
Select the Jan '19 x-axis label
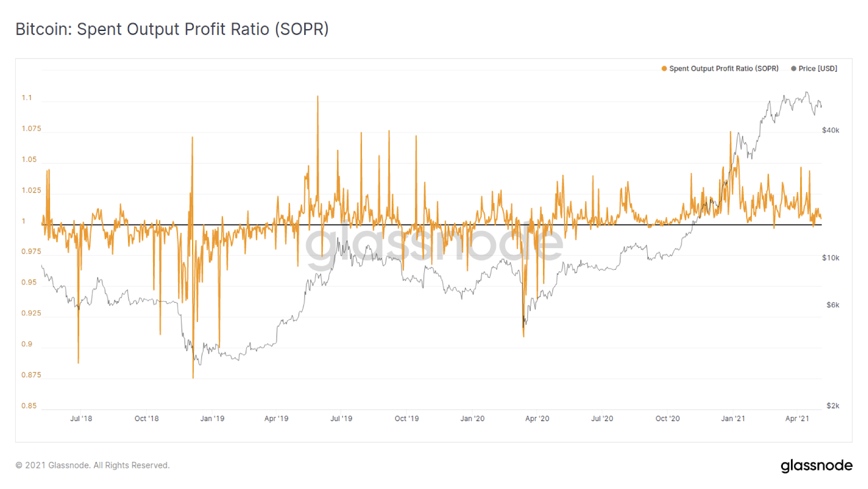212,418
